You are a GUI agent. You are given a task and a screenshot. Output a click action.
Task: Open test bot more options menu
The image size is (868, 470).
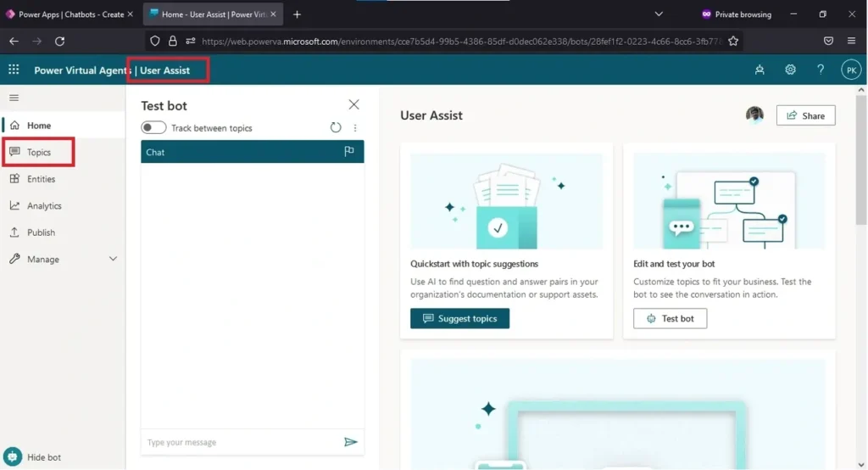pyautogui.click(x=355, y=127)
